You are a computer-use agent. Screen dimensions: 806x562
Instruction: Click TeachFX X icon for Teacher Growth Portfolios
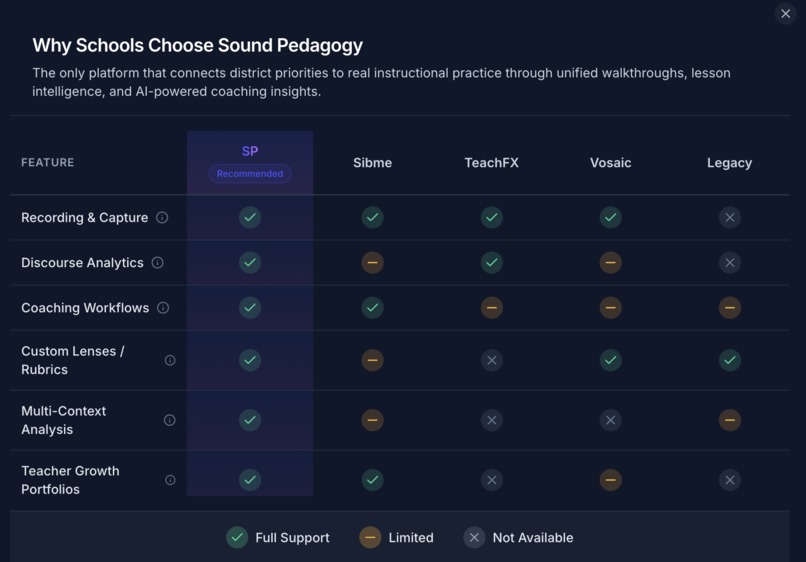(x=491, y=480)
